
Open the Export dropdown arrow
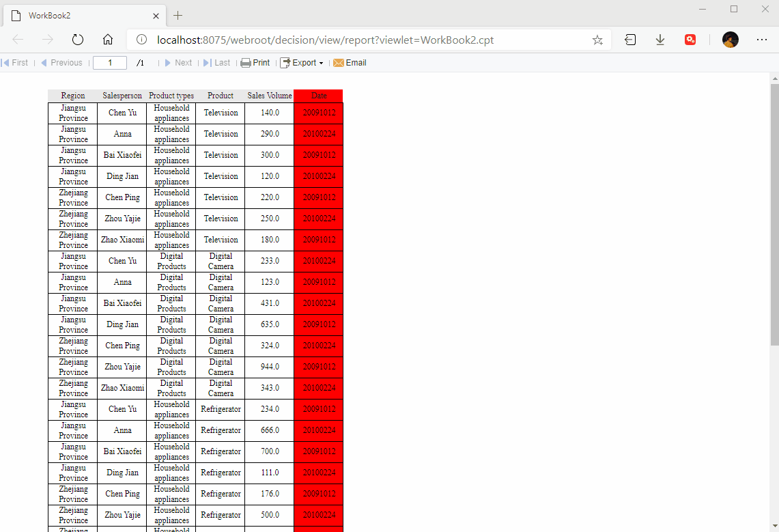click(319, 62)
